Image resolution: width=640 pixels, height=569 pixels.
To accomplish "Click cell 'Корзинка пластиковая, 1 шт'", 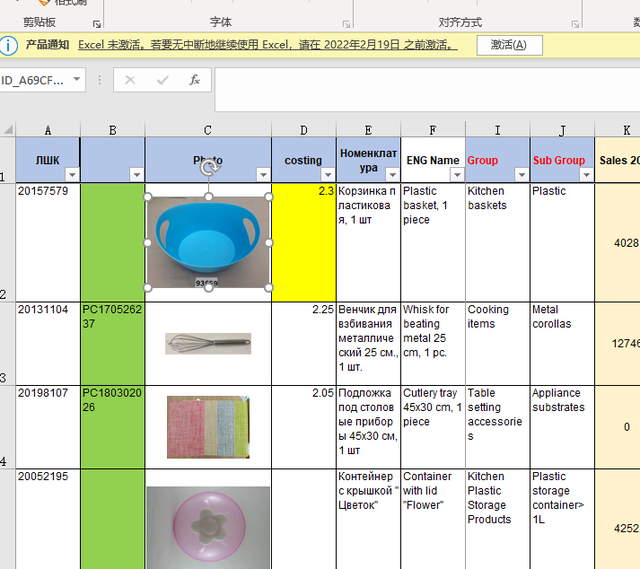I will (x=368, y=242).
